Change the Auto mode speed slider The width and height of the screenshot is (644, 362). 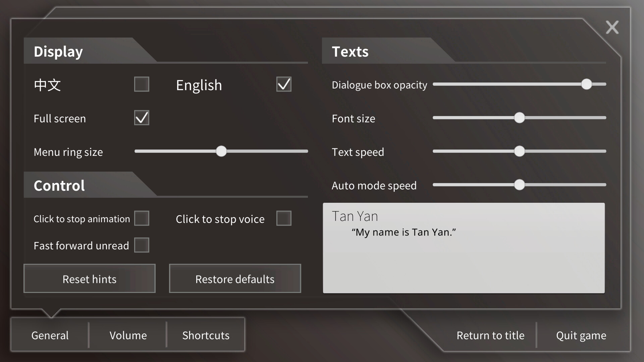[x=520, y=185]
